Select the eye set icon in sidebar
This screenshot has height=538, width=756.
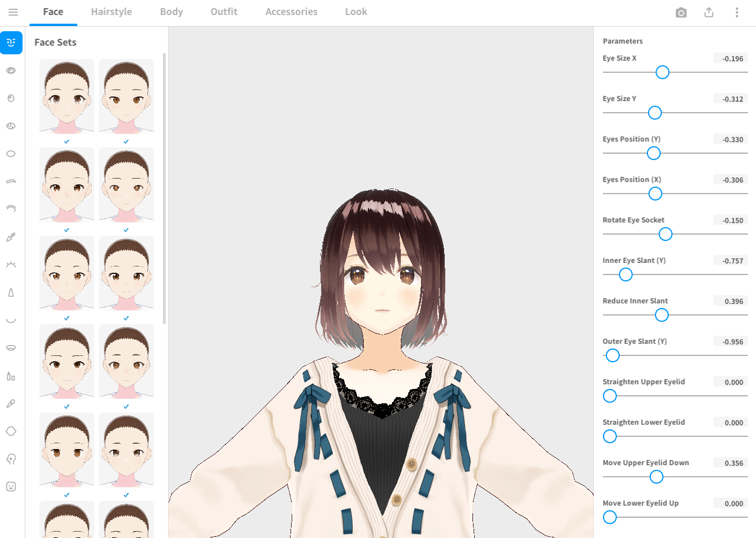pyautogui.click(x=11, y=71)
